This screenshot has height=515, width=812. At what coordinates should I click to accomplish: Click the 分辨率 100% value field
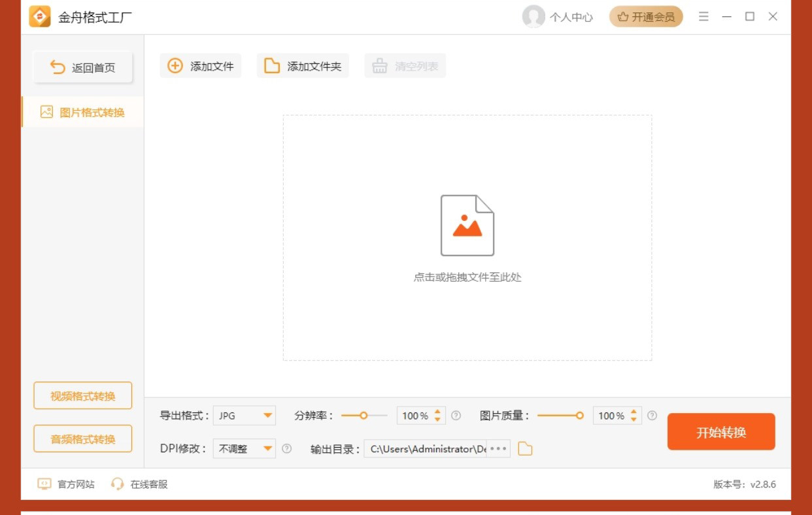tap(414, 416)
